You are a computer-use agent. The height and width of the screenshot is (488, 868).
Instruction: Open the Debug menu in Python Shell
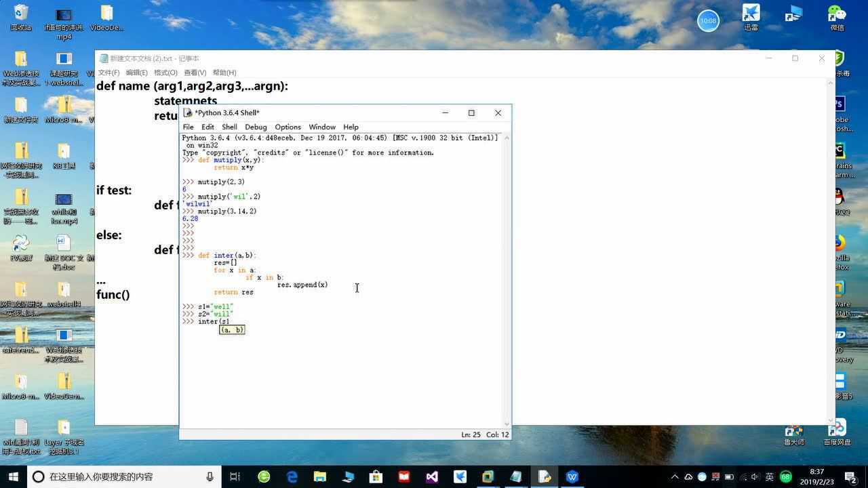[x=256, y=127]
